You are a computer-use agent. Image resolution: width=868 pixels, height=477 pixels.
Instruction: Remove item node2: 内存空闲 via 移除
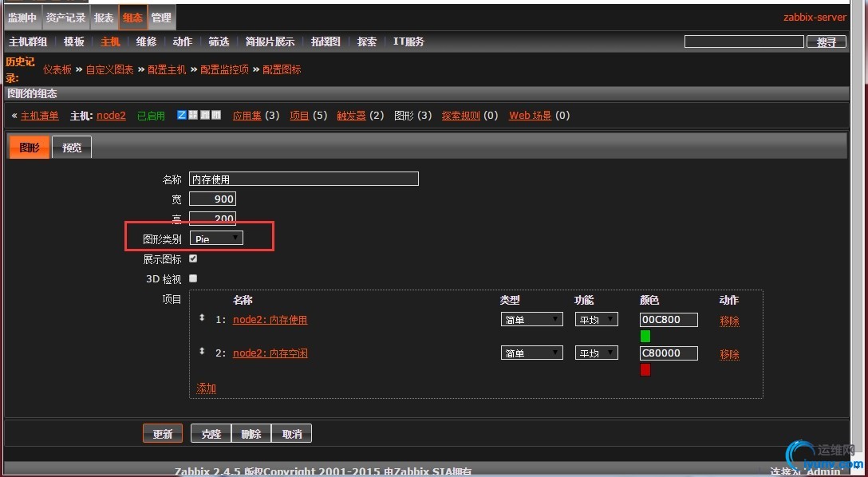730,354
